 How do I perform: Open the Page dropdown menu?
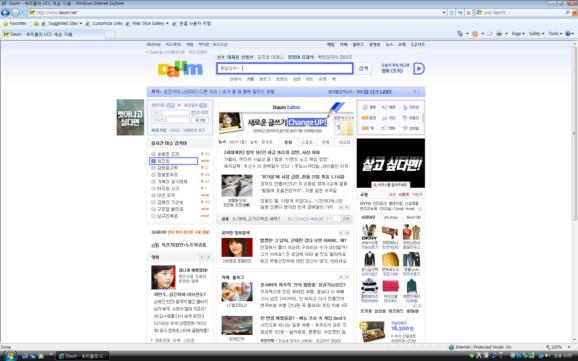518,34
